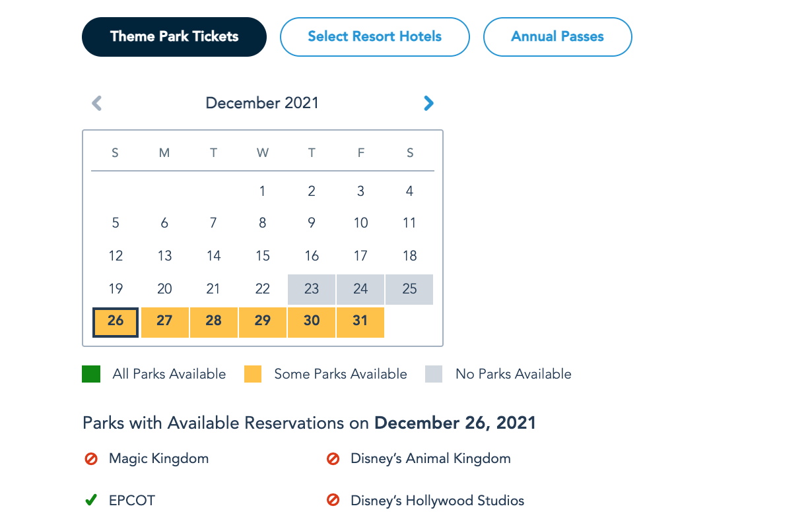The width and height of the screenshot is (812, 529).
Task: Choose December 27 date cell
Action: [164, 321]
